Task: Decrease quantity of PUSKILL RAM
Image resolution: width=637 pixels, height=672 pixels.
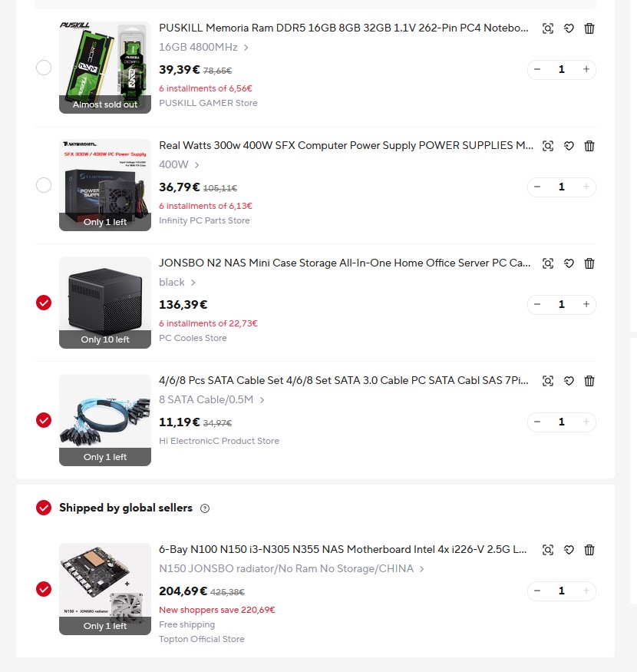Action: coord(537,69)
